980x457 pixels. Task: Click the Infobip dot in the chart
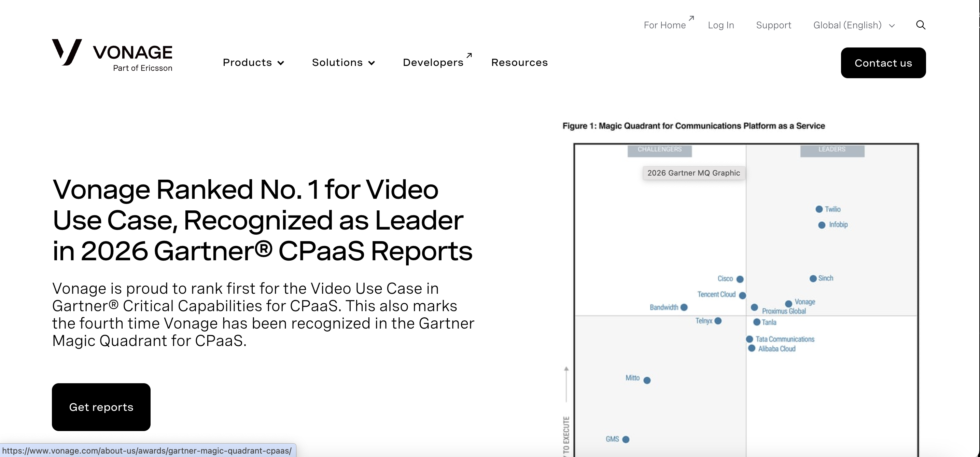pos(822,225)
